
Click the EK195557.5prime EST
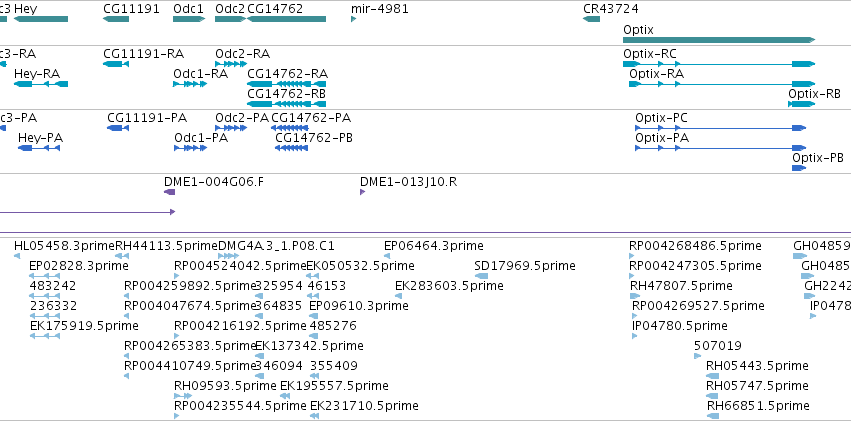[x=285, y=396]
